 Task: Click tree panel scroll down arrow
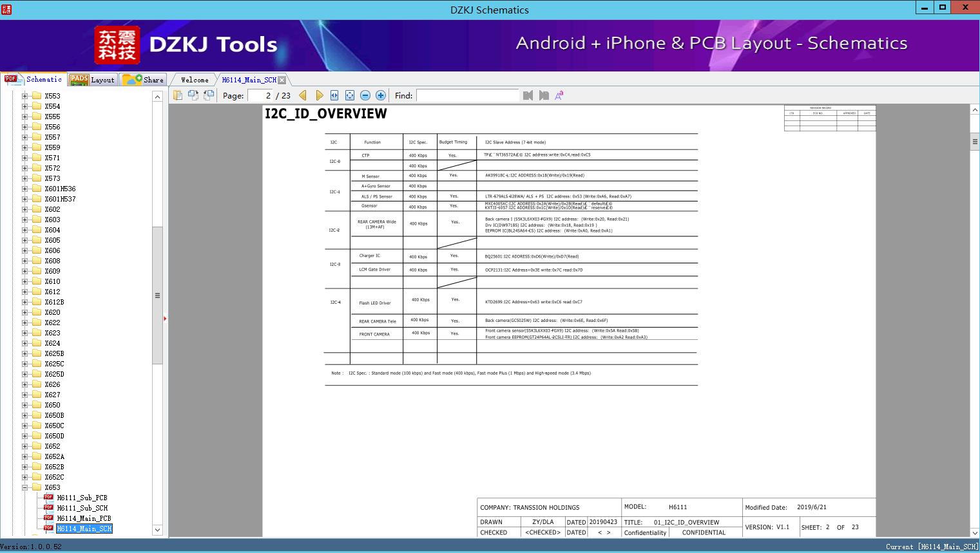[157, 530]
